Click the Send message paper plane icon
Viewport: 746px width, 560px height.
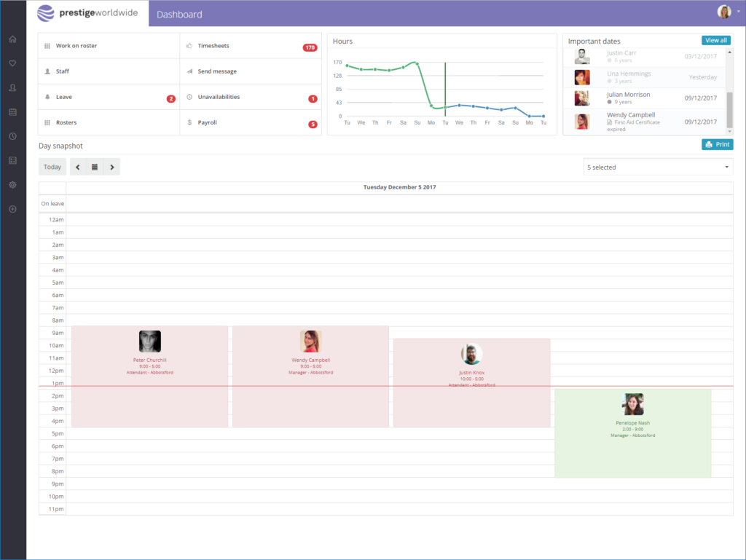[x=189, y=71]
